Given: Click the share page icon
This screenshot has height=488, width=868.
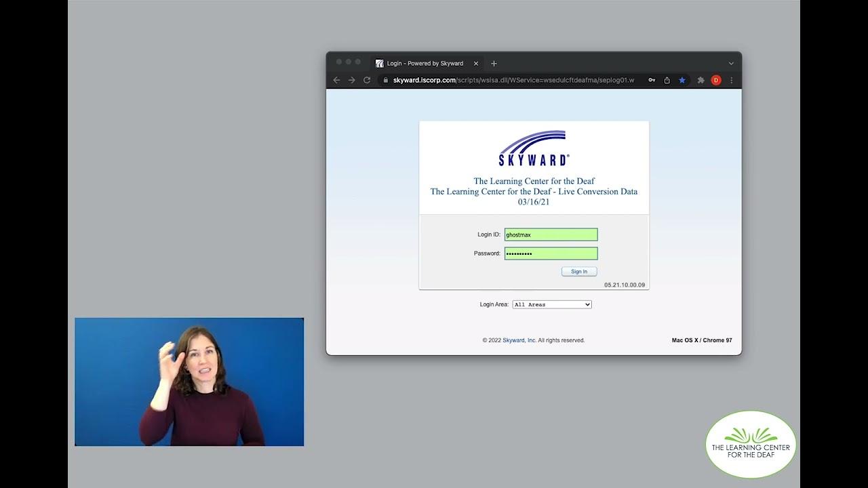Looking at the screenshot, I should tap(667, 80).
